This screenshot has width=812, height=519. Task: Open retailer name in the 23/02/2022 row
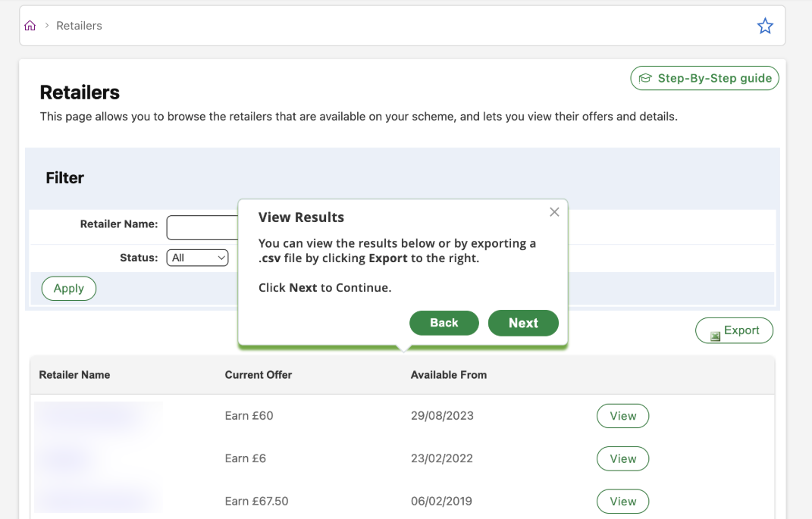[64, 458]
